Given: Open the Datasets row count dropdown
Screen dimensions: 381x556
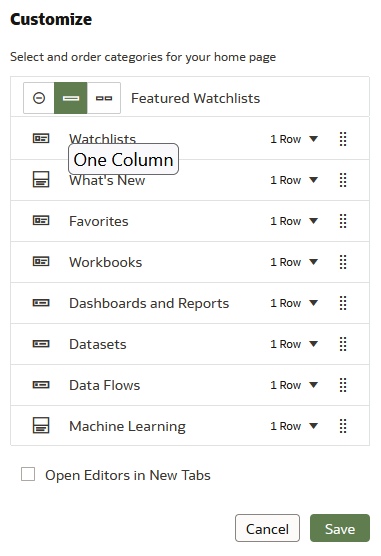Looking at the screenshot, I should tap(294, 344).
